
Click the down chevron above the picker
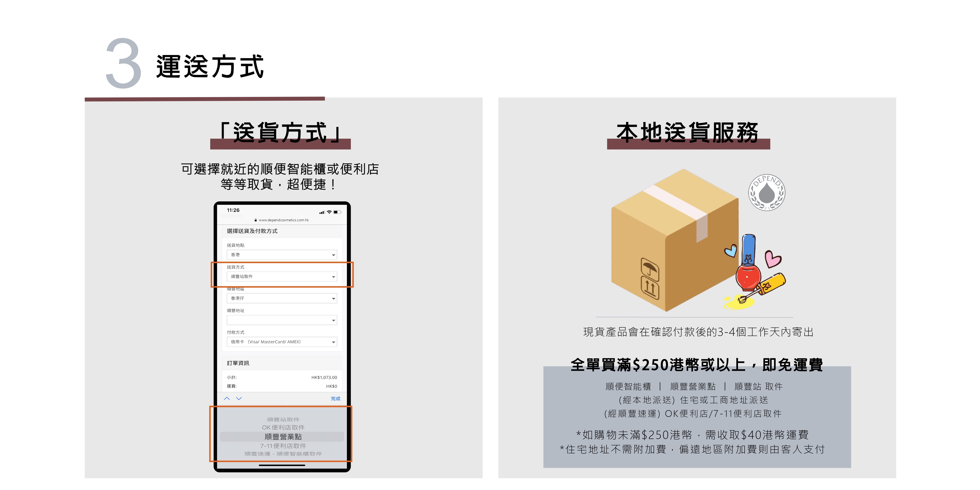(239, 398)
